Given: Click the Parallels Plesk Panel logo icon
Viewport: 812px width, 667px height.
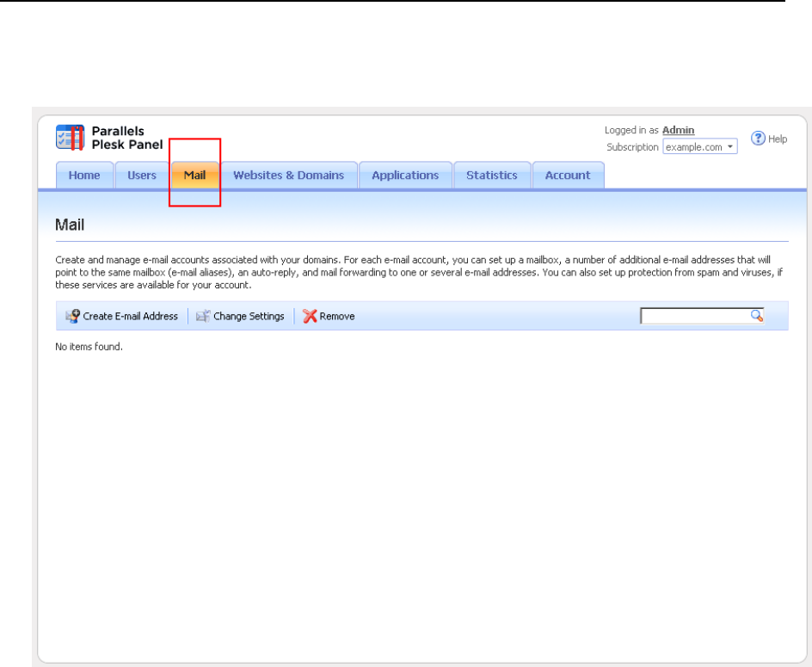Looking at the screenshot, I should tap(70, 138).
